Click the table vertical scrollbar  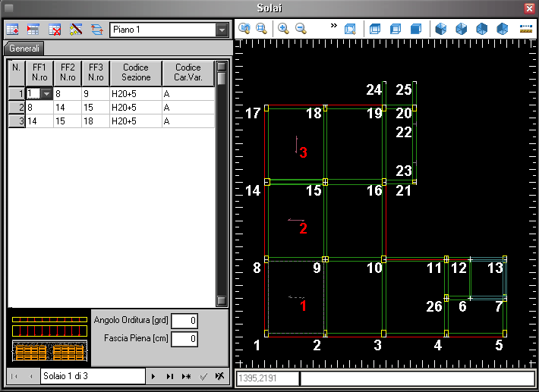(x=222, y=190)
